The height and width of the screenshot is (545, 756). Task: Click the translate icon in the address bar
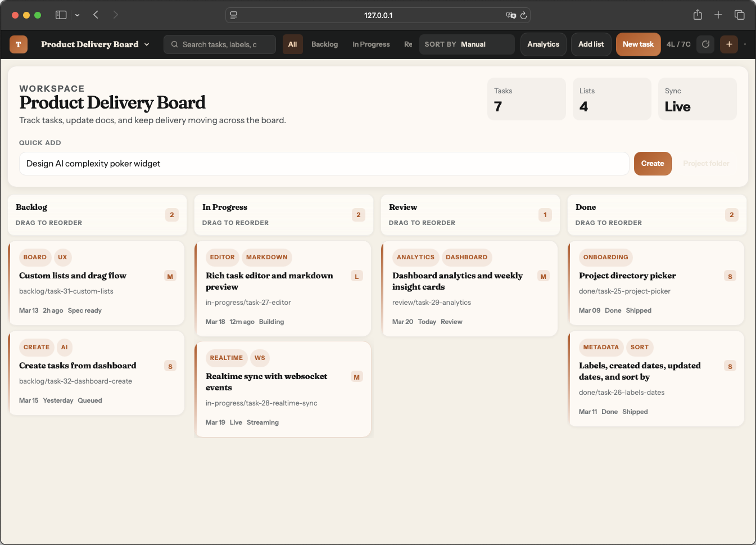click(510, 16)
